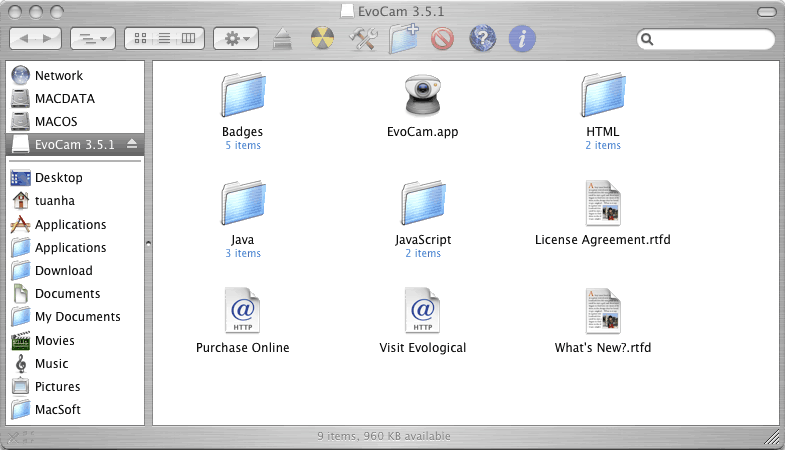
Task: Select the Visit Evological HTTP link icon
Action: point(423,310)
